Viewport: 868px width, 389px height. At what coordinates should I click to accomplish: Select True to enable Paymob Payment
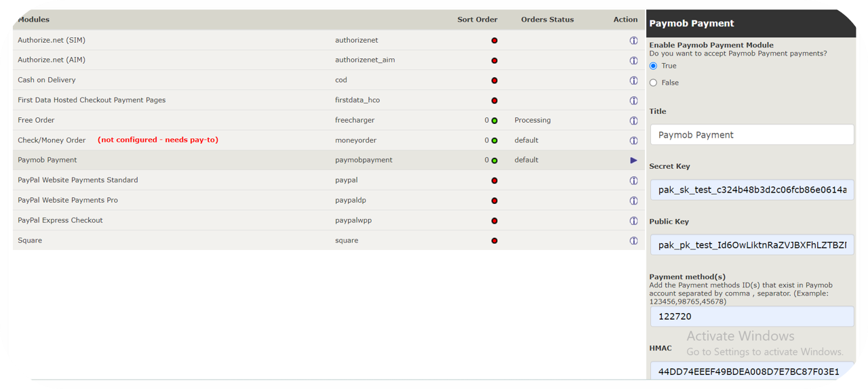(654, 66)
